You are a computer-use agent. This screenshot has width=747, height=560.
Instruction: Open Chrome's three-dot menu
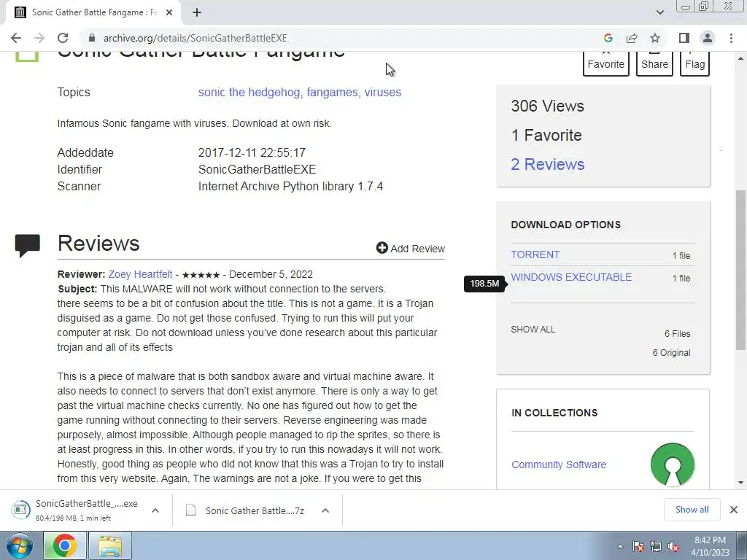(731, 38)
